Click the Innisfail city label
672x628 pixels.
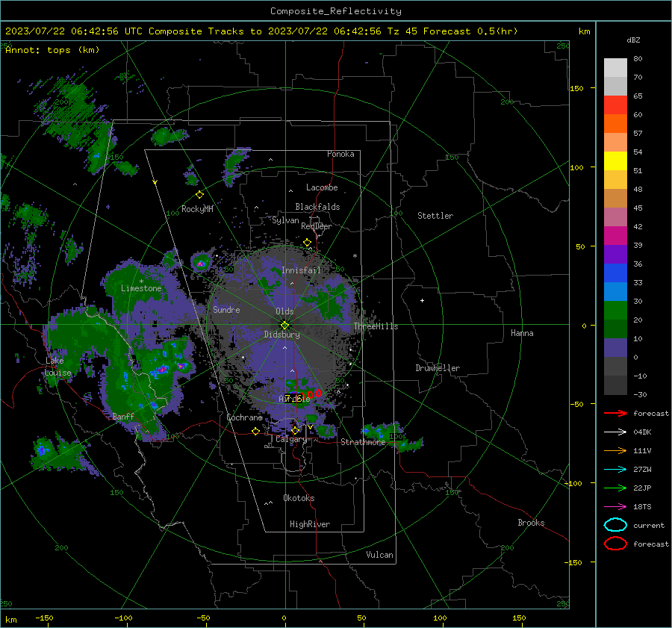[x=301, y=270]
